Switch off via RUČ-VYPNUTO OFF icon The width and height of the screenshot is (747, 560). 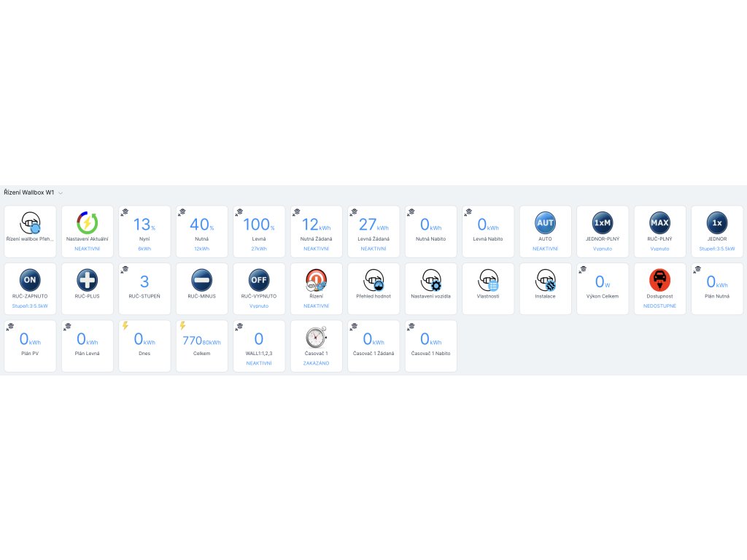[x=259, y=280]
